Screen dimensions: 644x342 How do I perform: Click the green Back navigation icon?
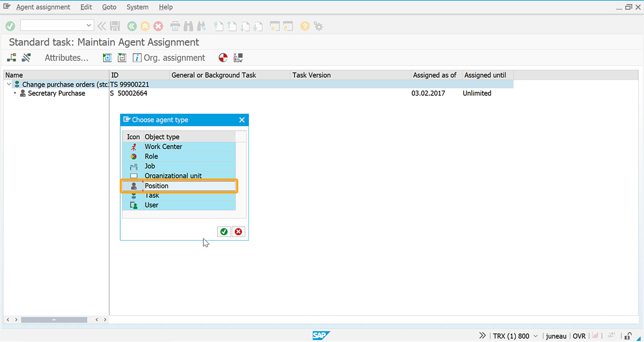[x=132, y=26]
